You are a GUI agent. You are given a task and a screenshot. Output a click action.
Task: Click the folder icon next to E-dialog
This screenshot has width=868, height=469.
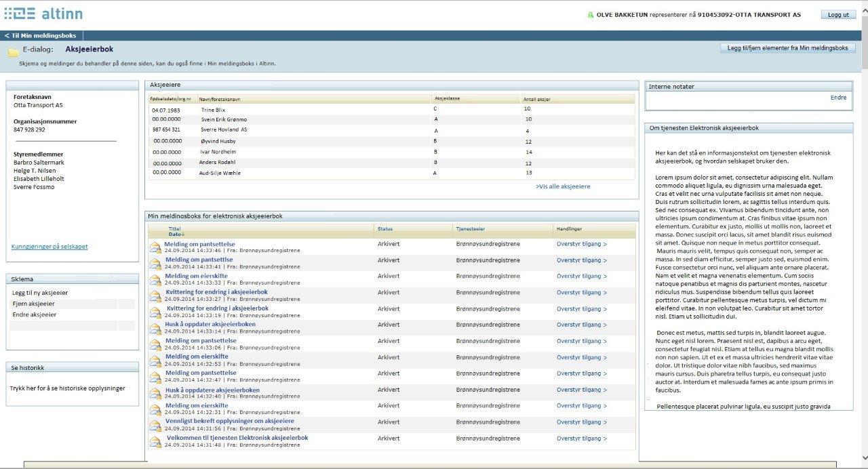13,52
